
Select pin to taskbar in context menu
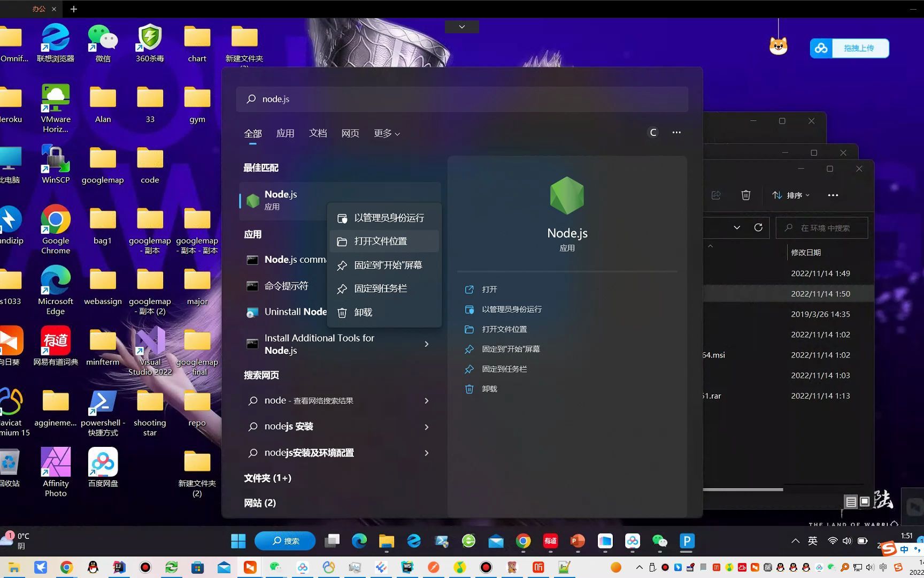point(384,288)
